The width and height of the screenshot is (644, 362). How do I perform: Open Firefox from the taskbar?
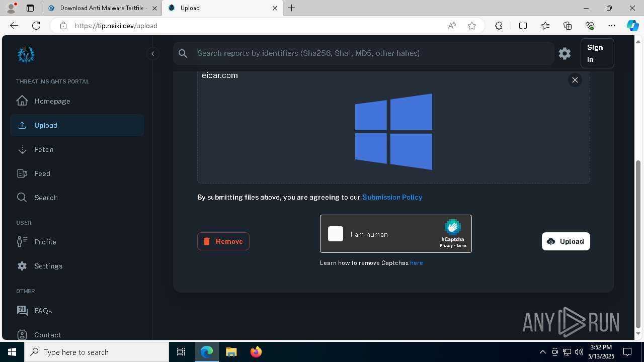pyautogui.click(x=256, y=352)
